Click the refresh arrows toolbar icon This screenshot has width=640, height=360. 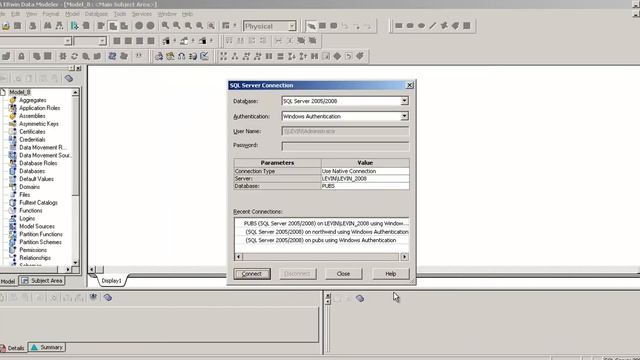point(74,56)
